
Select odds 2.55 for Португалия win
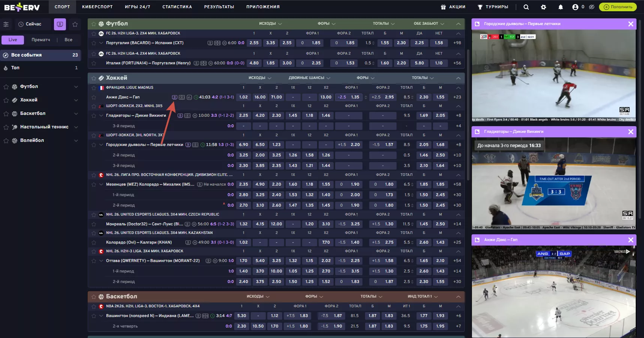[254, 43]
